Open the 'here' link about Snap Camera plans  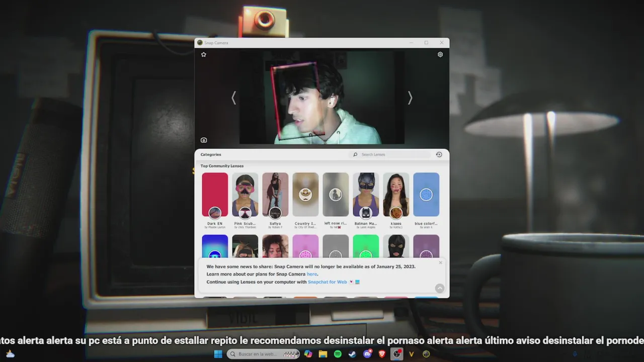[312, 274]
